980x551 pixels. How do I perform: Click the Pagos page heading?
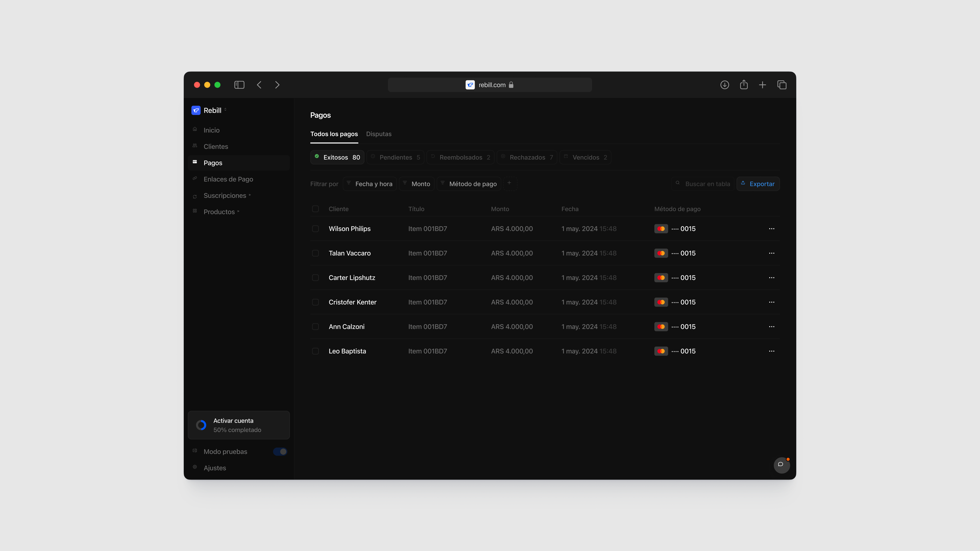click(x=320, y=115)
